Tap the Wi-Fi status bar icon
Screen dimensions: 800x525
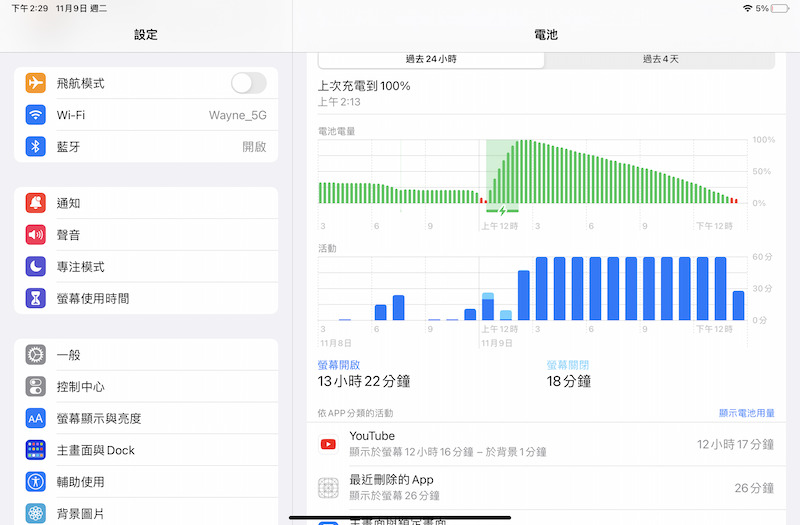(x=747, y=8)
